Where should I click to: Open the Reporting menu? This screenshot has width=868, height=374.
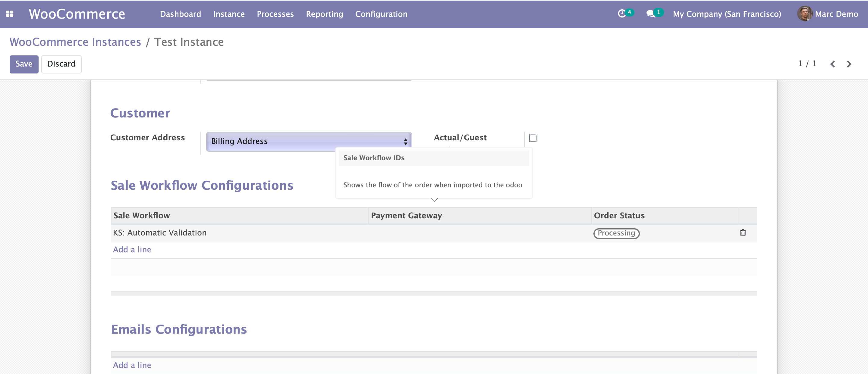pyautogui.click(x=324, y=14)
